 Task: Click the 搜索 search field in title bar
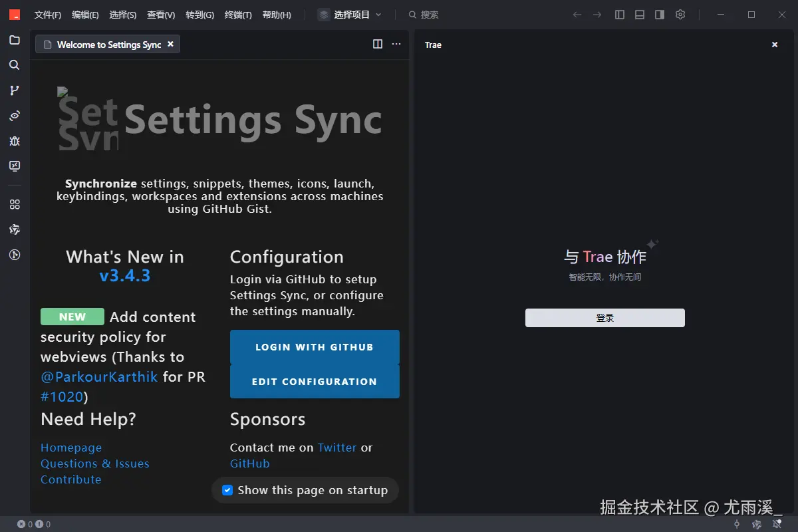[429, 15]
